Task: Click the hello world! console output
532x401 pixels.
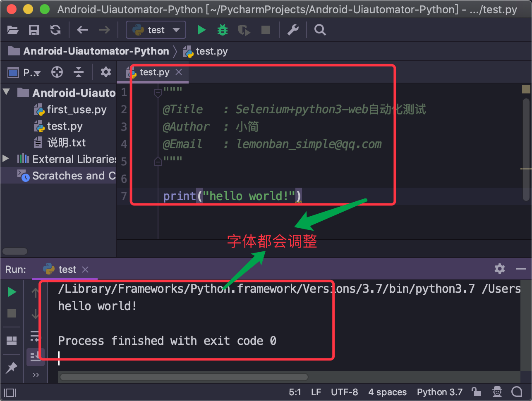Action: click(98, 306)
